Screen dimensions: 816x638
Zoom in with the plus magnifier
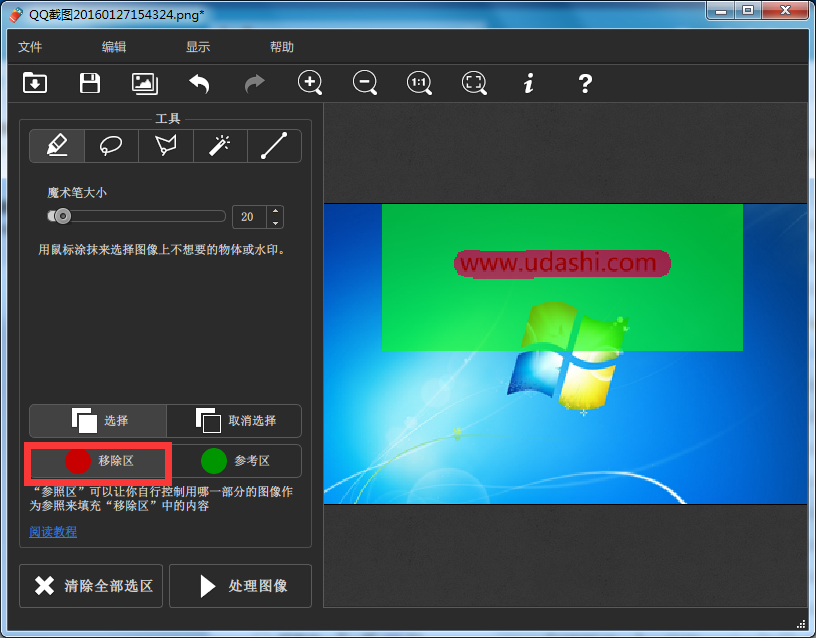[x=310, y=84]
